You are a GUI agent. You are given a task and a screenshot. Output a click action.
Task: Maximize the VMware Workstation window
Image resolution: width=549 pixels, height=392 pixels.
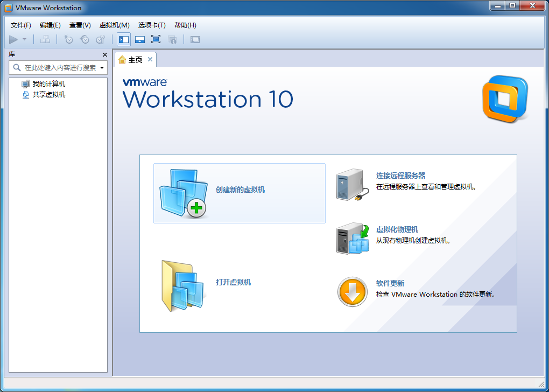click(x=512, y=5)
